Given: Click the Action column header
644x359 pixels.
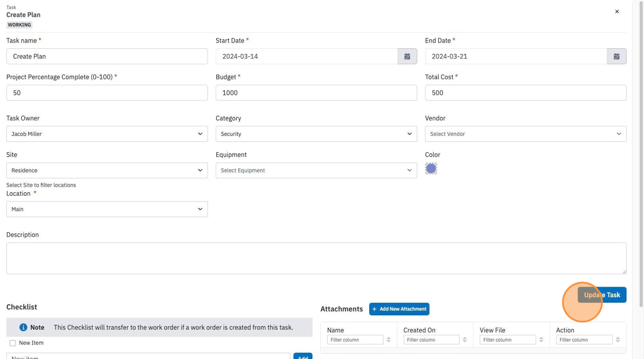Looking at the screenshot, I should pyautogui.click(x=565, y=330).
